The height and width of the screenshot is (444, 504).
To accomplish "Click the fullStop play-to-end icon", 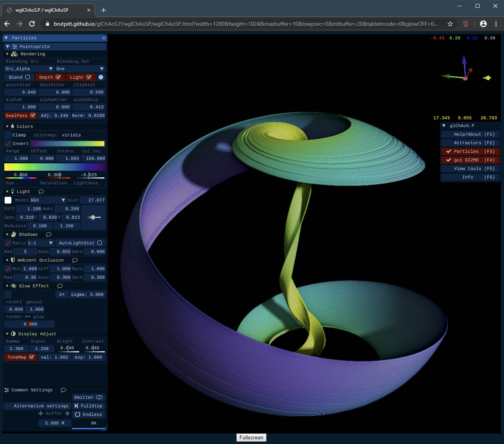I will pyautogui.click(x=76, y=406).
